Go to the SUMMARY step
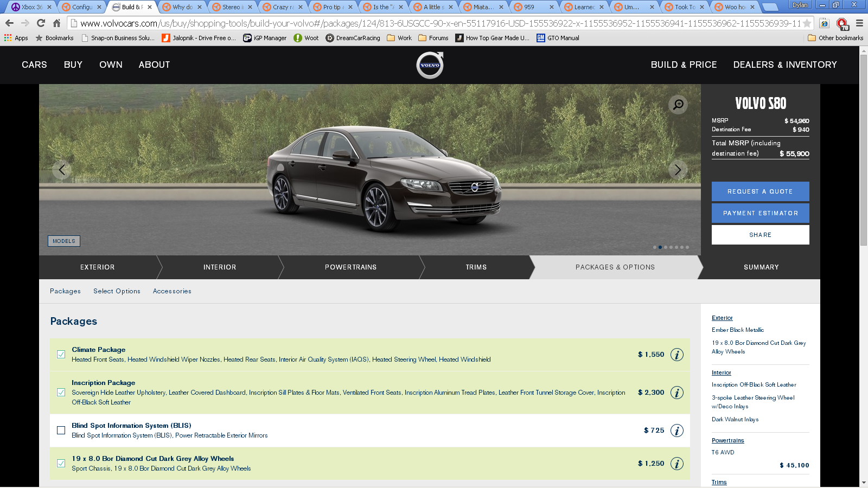 point(761,267)
